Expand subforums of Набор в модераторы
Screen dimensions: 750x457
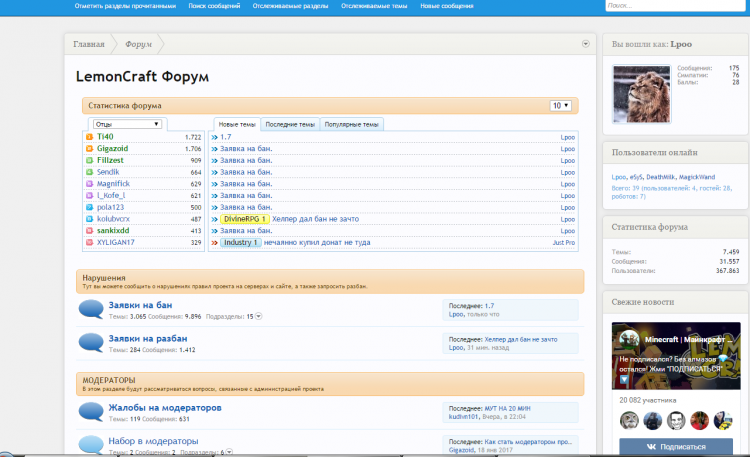(x=229, y=452)
